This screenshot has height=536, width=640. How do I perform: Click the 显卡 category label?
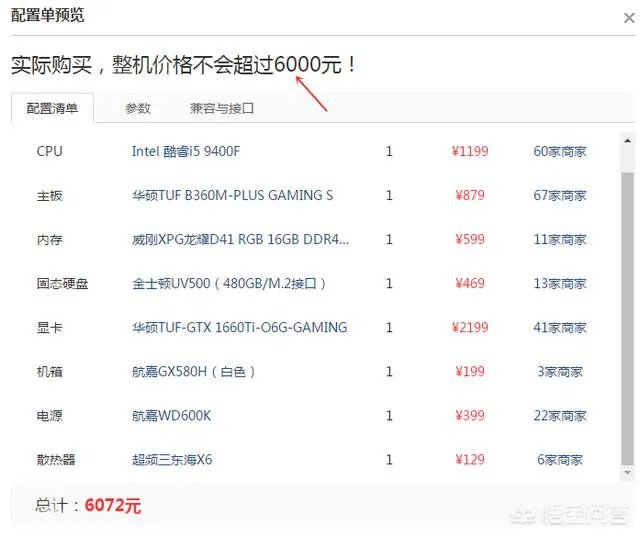50,328
